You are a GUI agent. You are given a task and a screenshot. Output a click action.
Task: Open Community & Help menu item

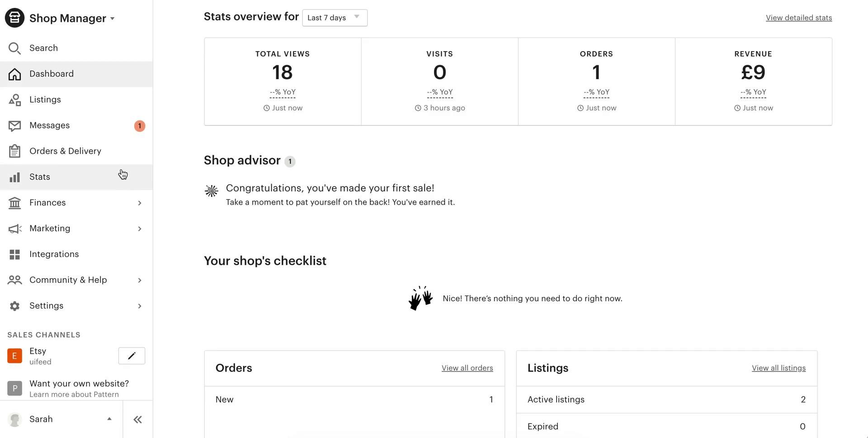click(68, 280)
